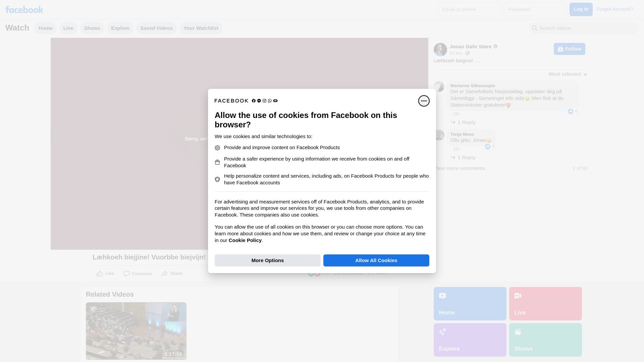Open the Cookie Policy link
Image resolution: width=644 pixels, height=362 pixels.
245,240
